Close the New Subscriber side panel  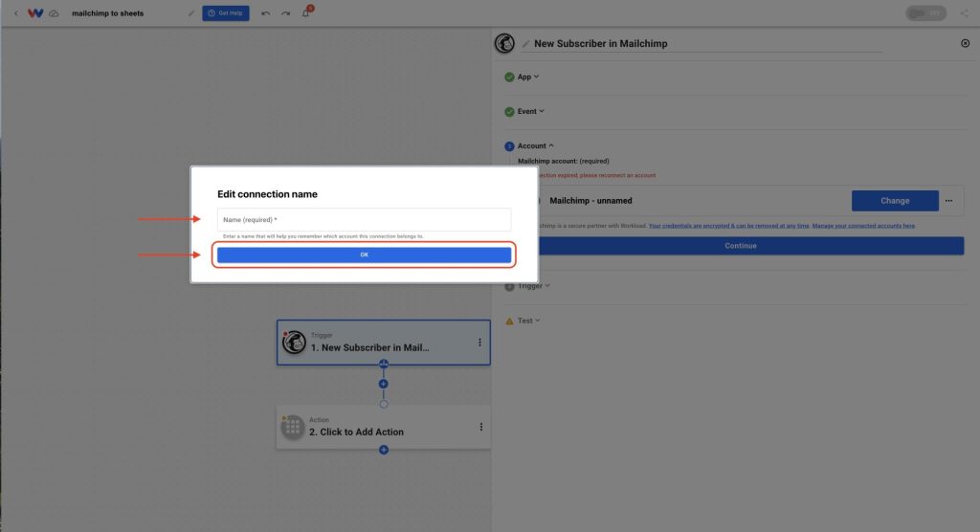point(965,43)
